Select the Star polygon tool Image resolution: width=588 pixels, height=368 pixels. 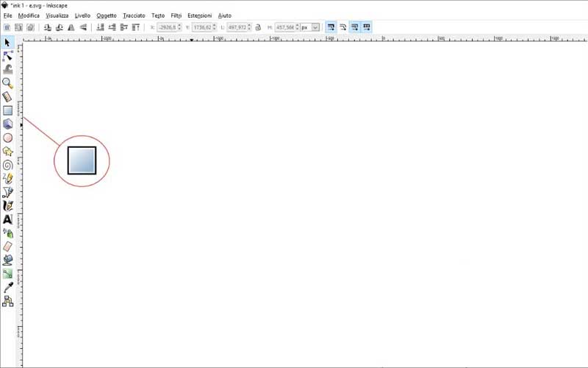pyautogui.click(x=7, y=152)
